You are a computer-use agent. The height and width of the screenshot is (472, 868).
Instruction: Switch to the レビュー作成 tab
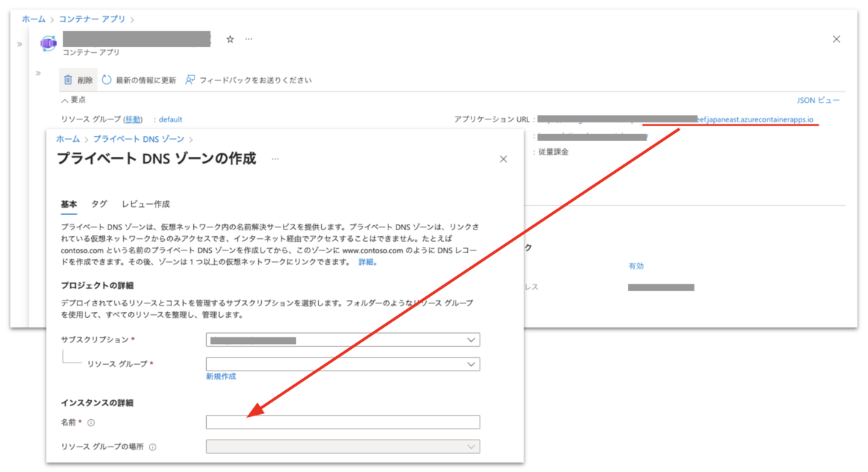point(145,204)
